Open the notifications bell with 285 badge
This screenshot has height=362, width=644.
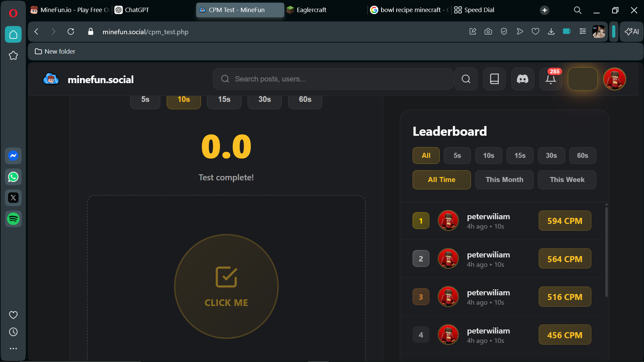coord(550,79)
